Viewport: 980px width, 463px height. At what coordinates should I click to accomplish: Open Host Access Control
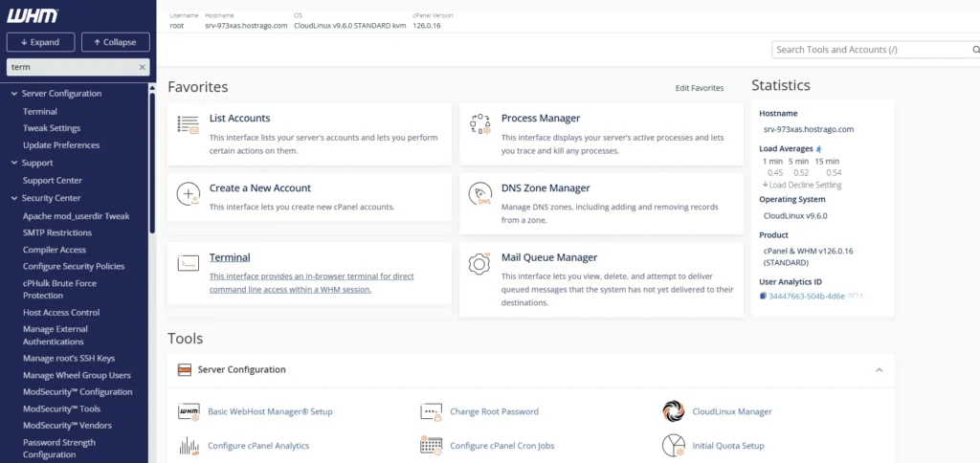click(x=61, y=313)
